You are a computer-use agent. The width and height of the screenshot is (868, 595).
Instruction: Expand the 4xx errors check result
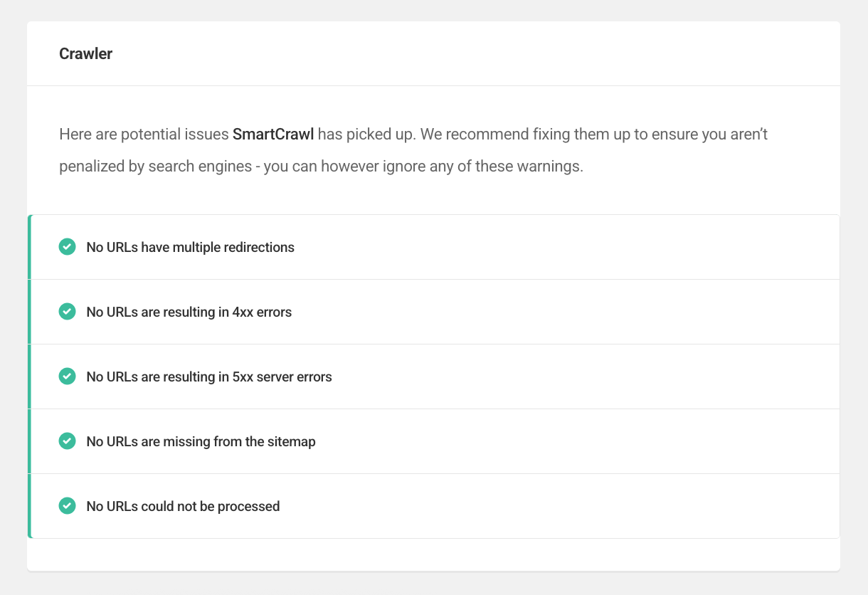(434, 311)
